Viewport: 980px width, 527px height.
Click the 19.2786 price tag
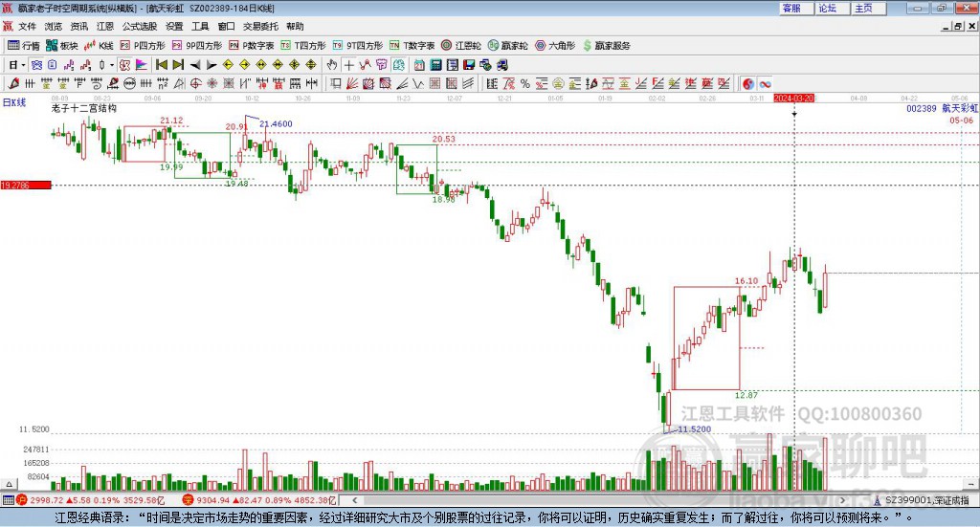click(x=26, y=185)
